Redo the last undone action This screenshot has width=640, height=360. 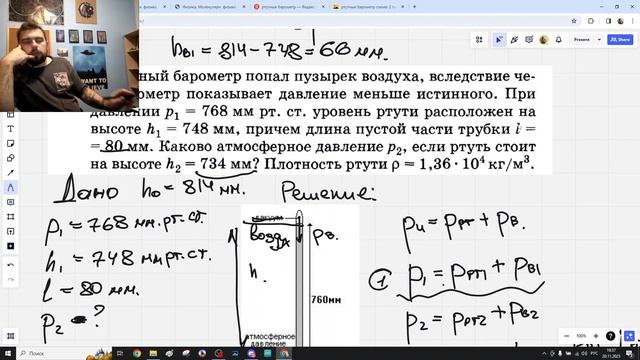click(x=11, y=280)
